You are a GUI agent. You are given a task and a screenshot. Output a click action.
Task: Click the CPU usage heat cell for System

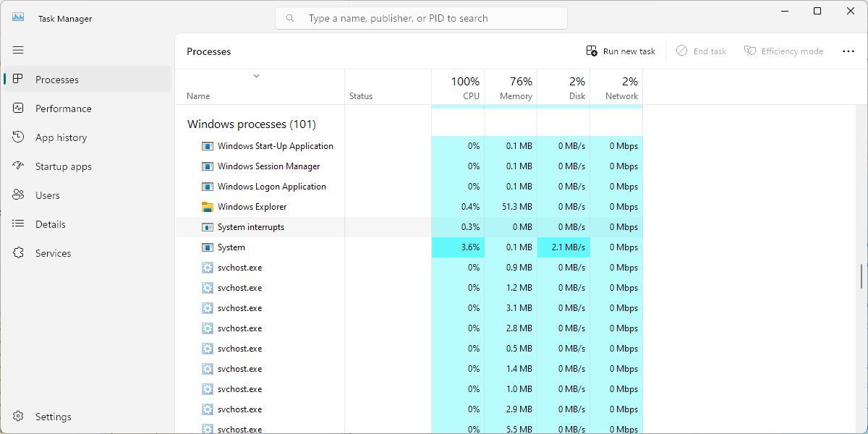(x=459, y=247)
